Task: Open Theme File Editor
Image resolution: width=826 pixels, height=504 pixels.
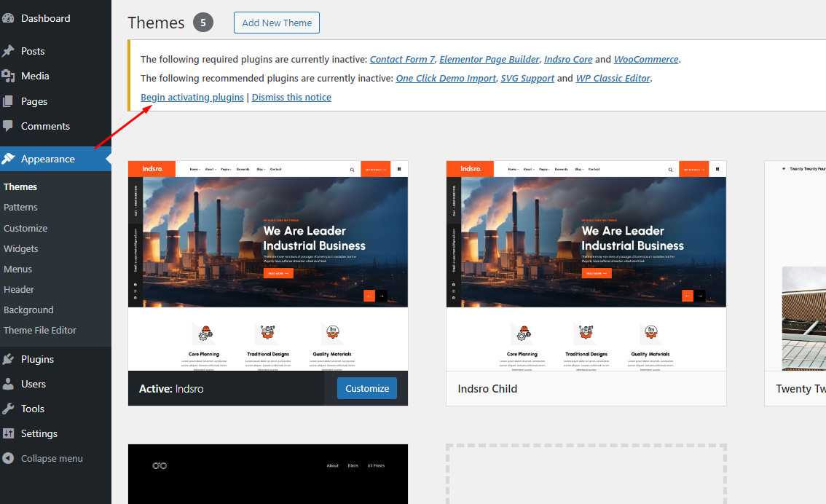Action: point(40,330)
